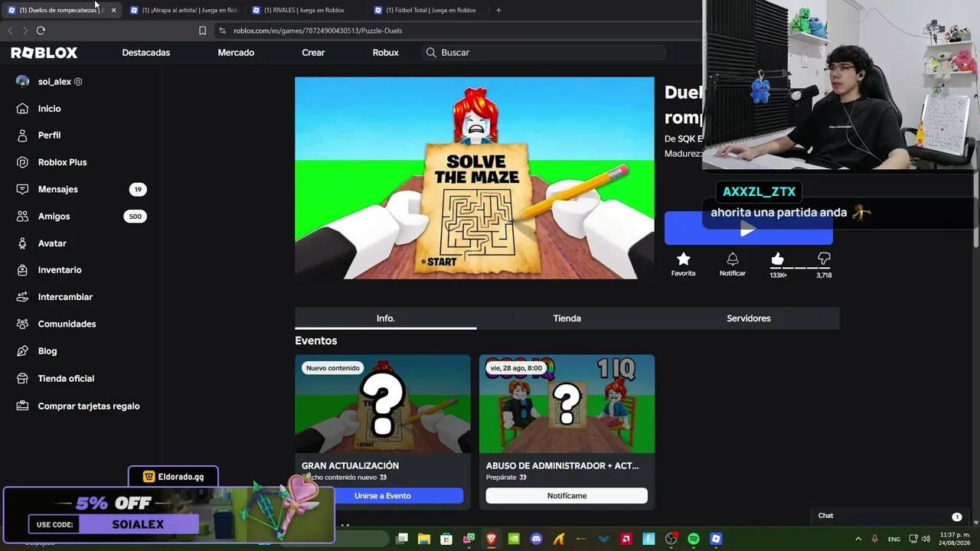Screen dimensions: 980x551
Task: Open the Roblox home logo
Action: point(44,53)
